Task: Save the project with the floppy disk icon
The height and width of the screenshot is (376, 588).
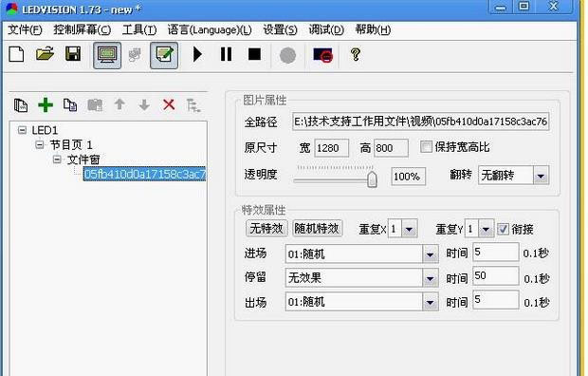Action: coord(73,54)
